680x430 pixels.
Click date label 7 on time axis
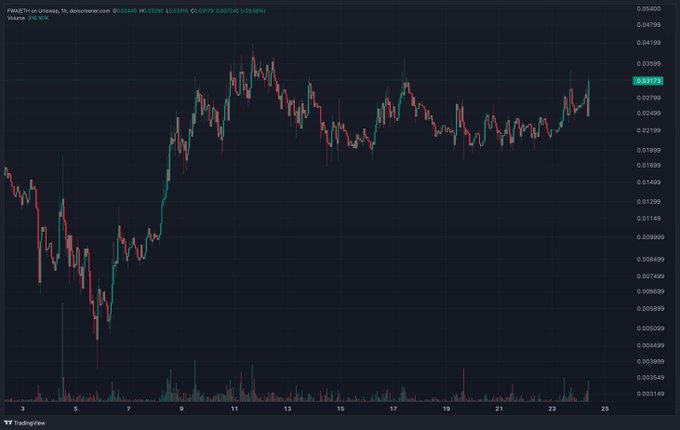coord(128,409)
